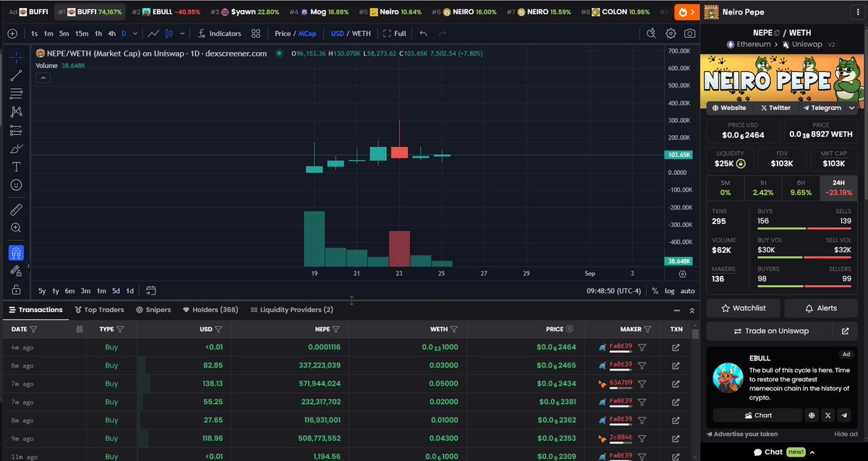
Task: Open chart time axis settings icon
Action: click(x=682, y=274)
